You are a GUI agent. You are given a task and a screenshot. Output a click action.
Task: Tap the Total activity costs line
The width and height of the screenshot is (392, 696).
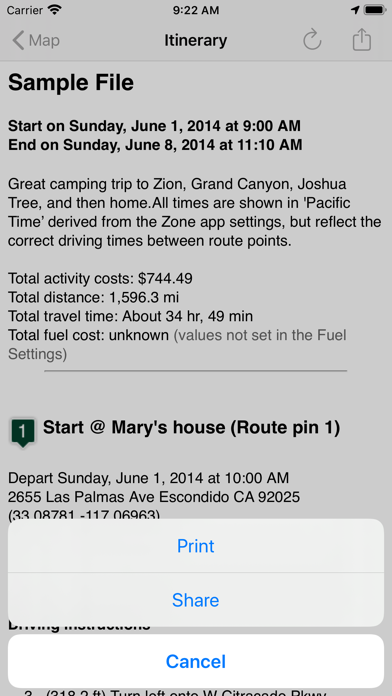100,278
